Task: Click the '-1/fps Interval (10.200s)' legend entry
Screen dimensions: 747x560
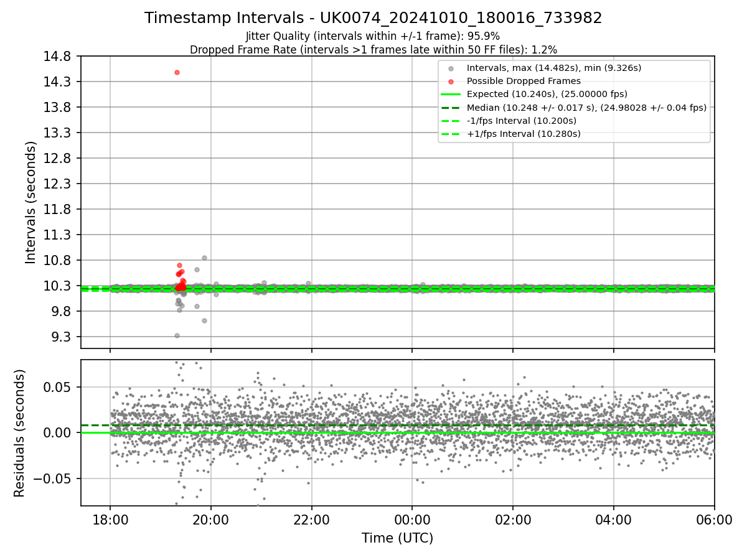Action: [x=522, y=121]
